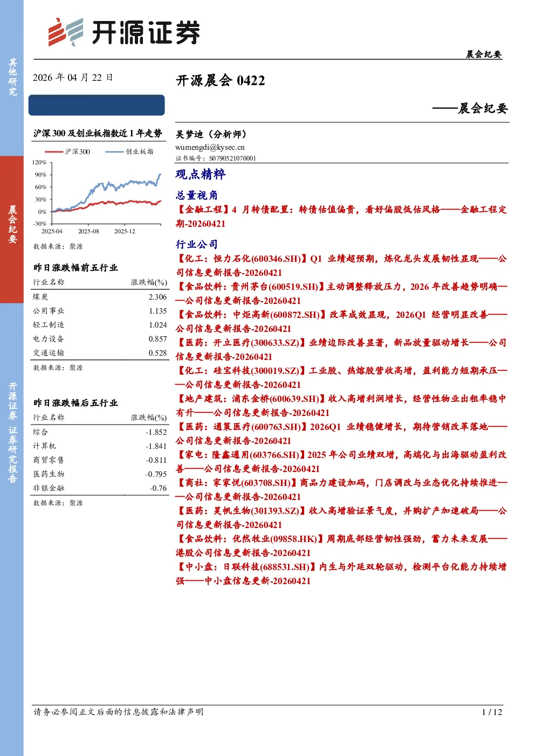
Task: Click email wumengdi@kysec.cn
Action: point(210,147)
